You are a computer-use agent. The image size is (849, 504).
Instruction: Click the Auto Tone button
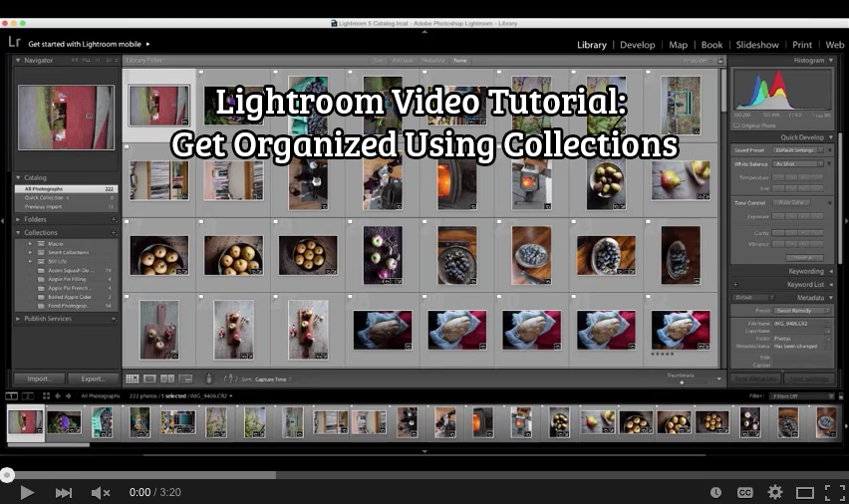[791, 202]
